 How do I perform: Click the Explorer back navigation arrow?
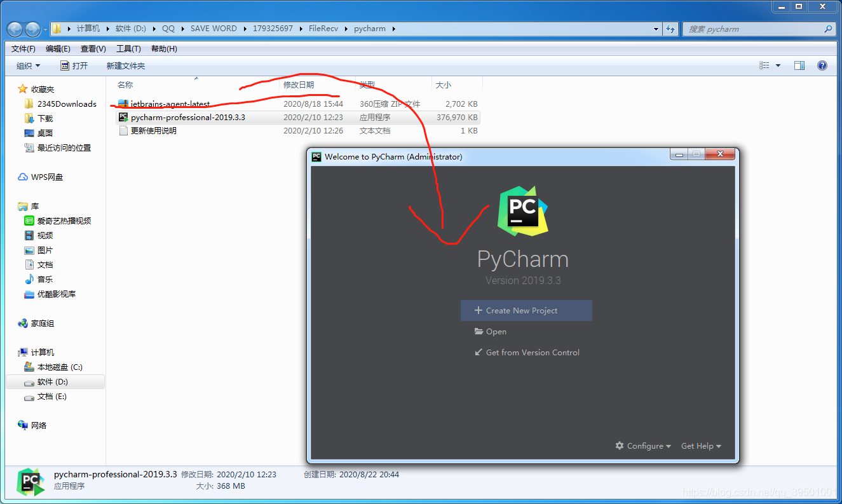coord(15,29)
